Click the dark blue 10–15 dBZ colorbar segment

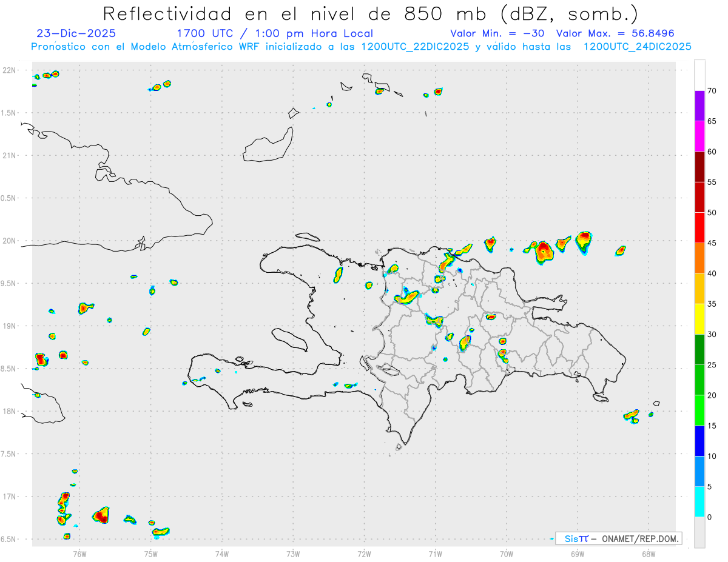click(699, 441)
